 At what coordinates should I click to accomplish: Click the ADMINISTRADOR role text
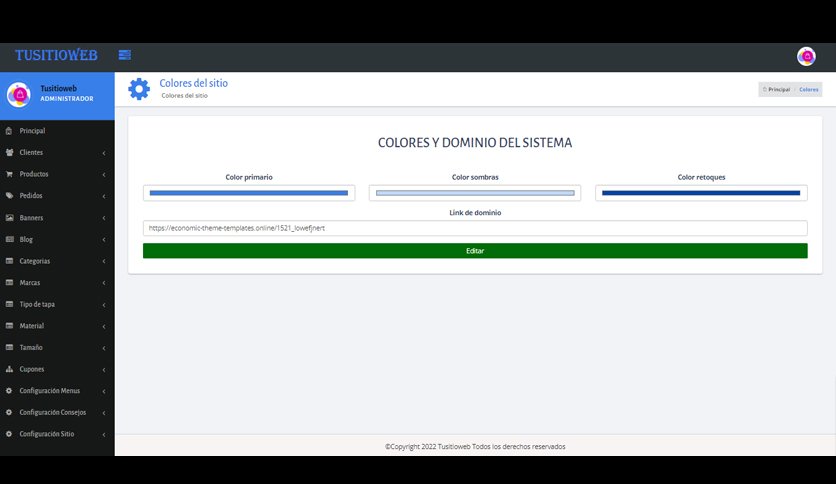67,99
